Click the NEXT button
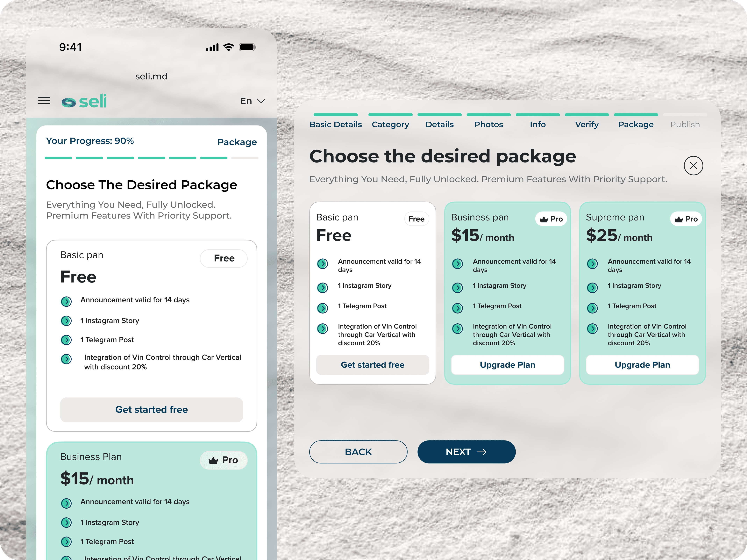The image size is (747, 560). [466, 452]
